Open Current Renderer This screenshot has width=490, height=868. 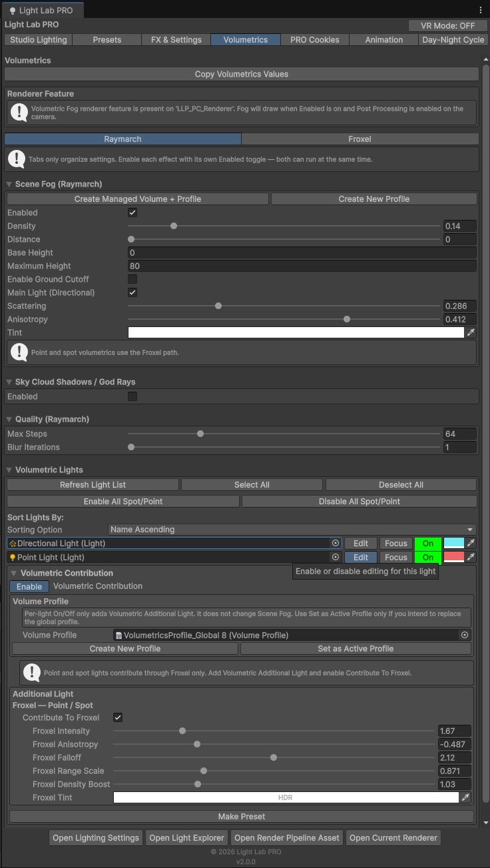click(393, 838)
